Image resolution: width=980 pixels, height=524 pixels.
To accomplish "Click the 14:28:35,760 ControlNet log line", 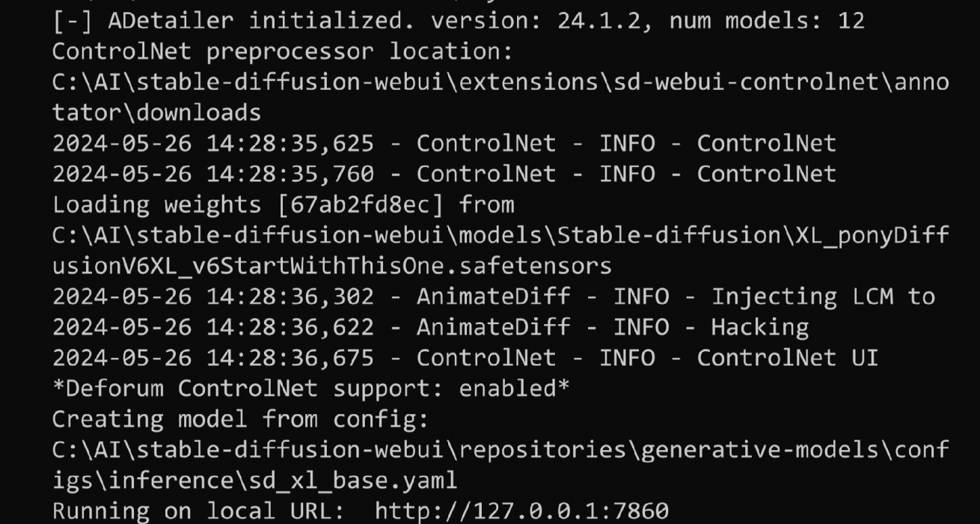I will tap(444, 174).
